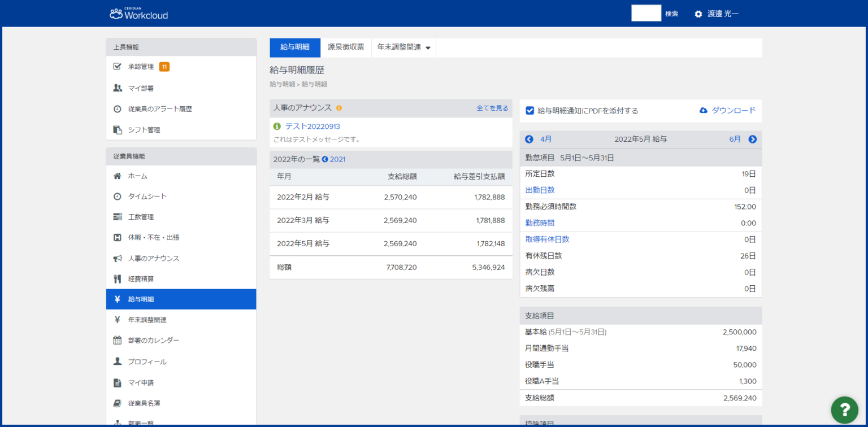Click the help question mark button
This screenshot has height=427, width=868.
(x=844, y=410)
